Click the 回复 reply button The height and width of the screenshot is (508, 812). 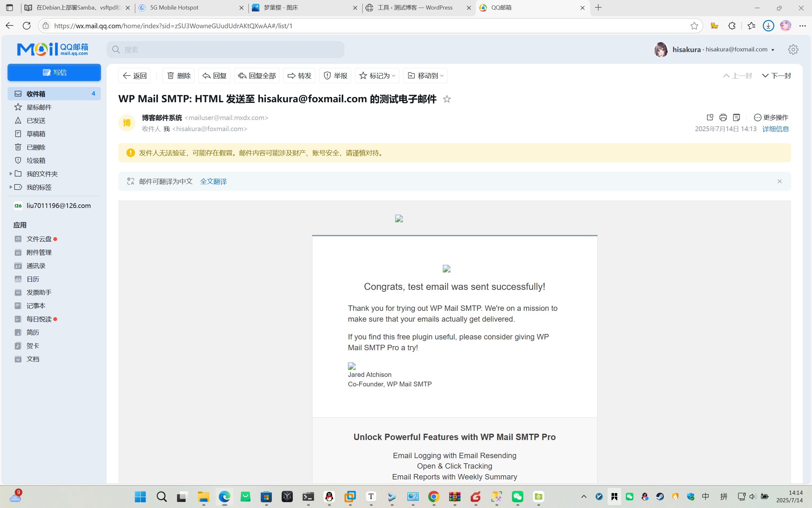pos(214,76)
